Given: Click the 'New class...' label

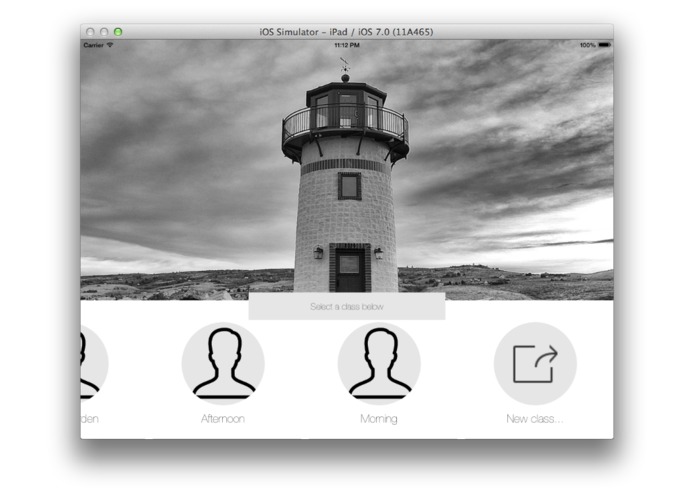Looking at the screenshot, I should pyautogui.click(x=535, y=419).
